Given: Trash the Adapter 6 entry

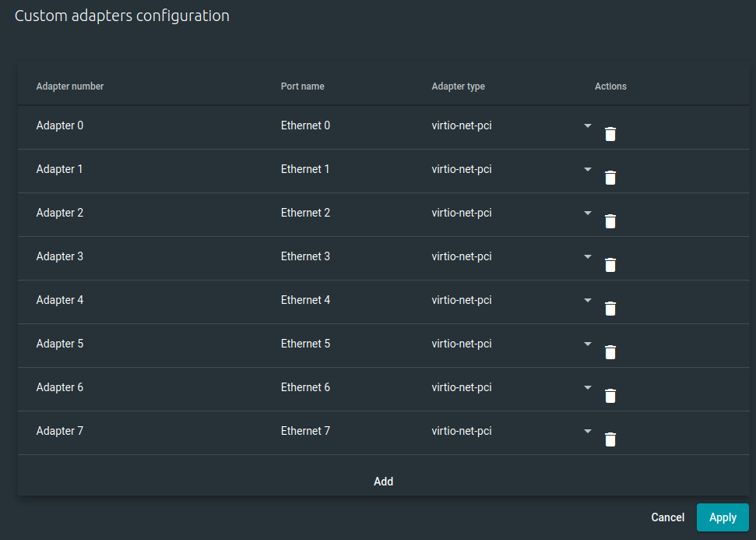Looking at the screenshot, I should pos(610,396).
